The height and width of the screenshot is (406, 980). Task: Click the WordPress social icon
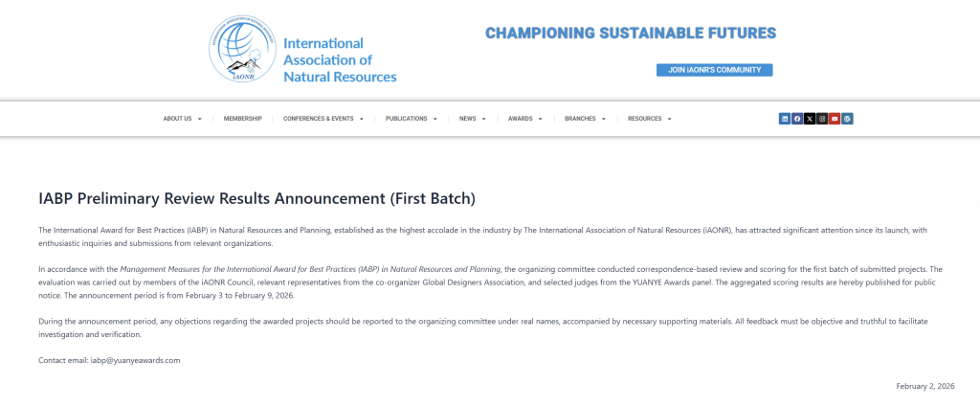coord(847,119)
